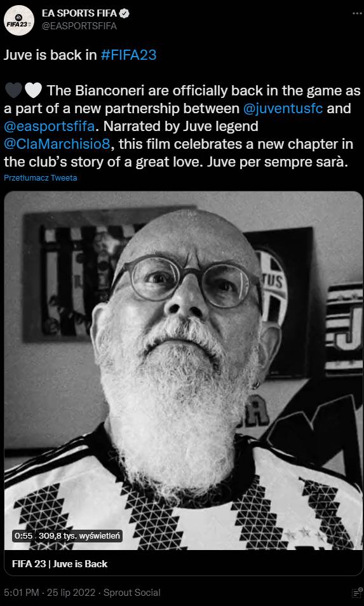Viewport: 364px width, 606px height.
Task: Click the EA SPORTS FIFA display name
Action: coord(79,13)
